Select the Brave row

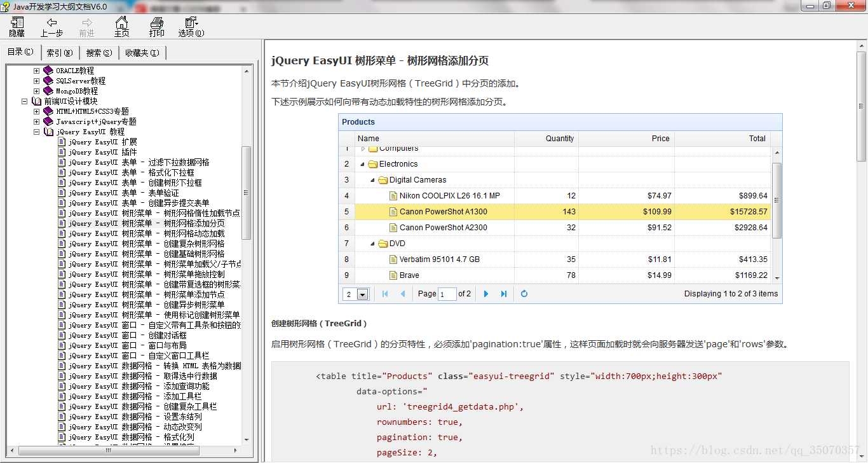pos(555,275)
